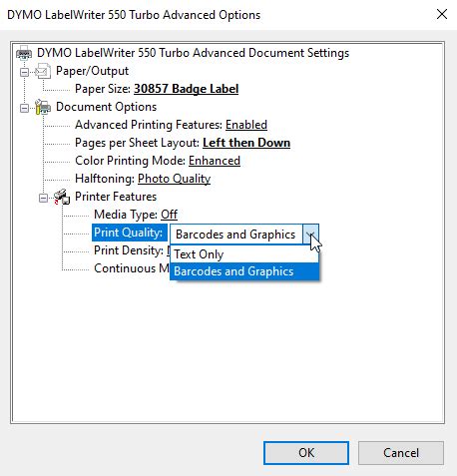Choose Barcodes and Graphics in the dropdown list

tap(244, 271)
